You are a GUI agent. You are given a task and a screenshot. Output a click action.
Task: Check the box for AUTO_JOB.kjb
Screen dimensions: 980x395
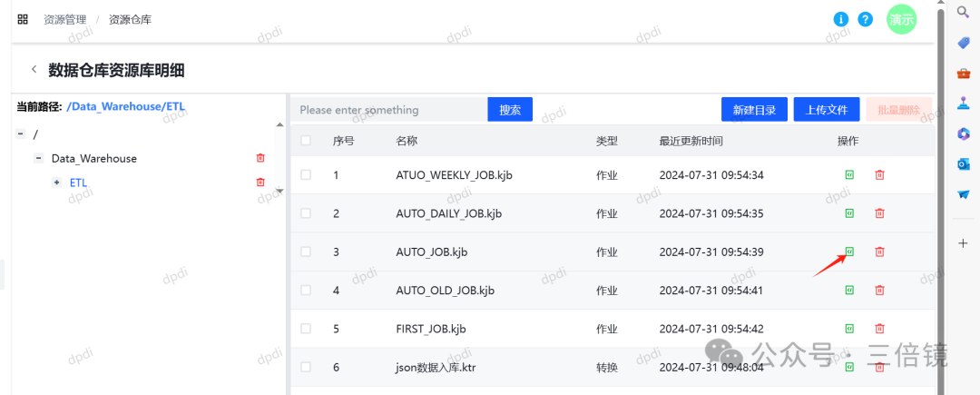pyautogui.click(x=306, y=252)
